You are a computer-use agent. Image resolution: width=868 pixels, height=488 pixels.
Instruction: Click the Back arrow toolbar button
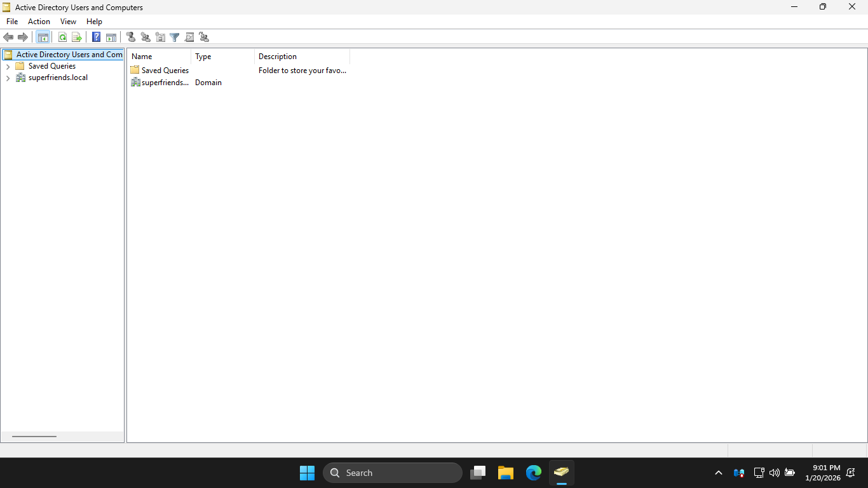pos(8,37)
